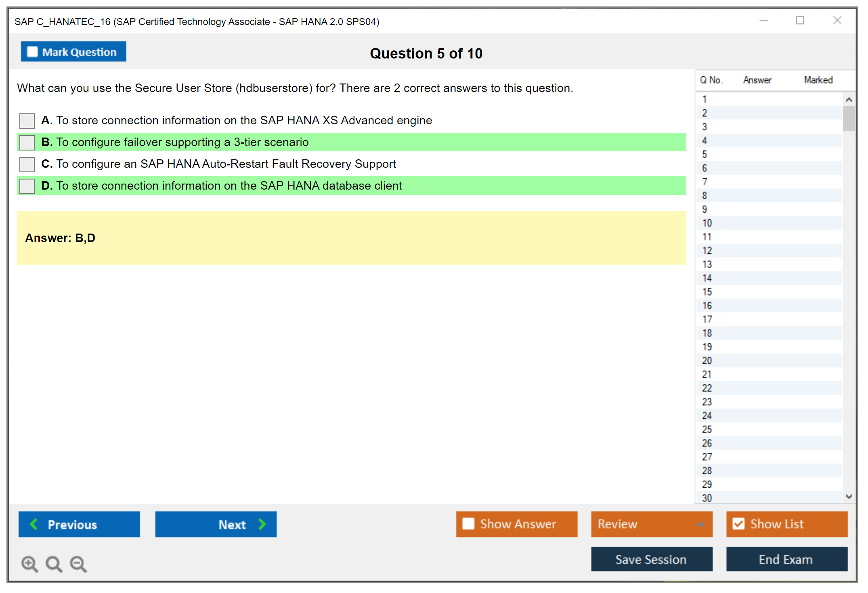Maximize the exam window

point(800,21)
